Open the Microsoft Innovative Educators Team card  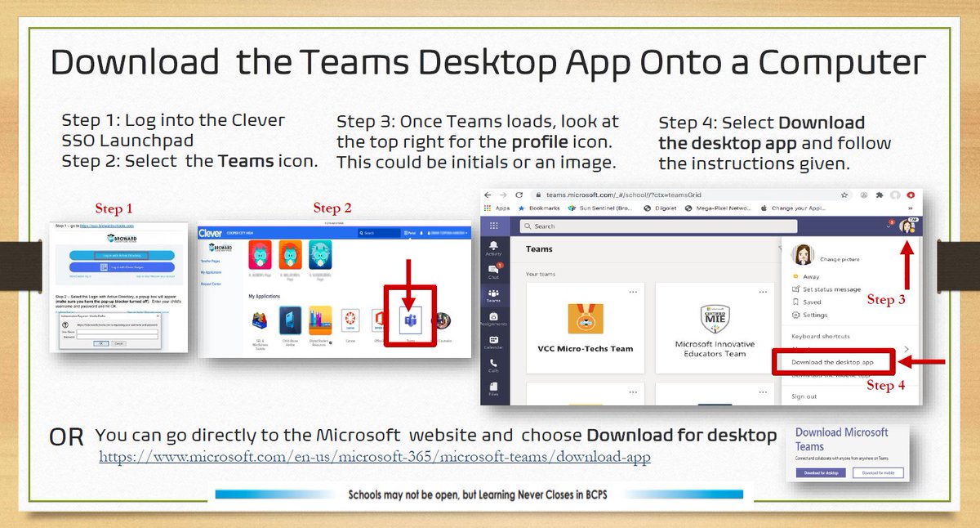(715, 328)
